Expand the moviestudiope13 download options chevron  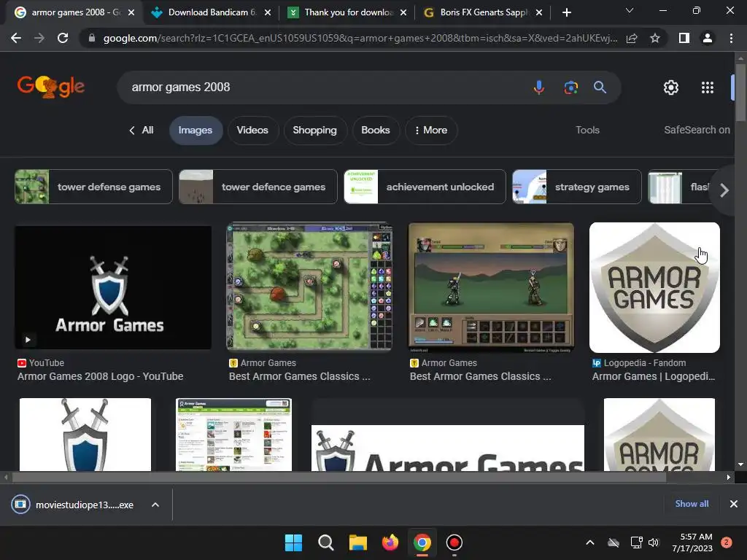click(x=155, y=505)
